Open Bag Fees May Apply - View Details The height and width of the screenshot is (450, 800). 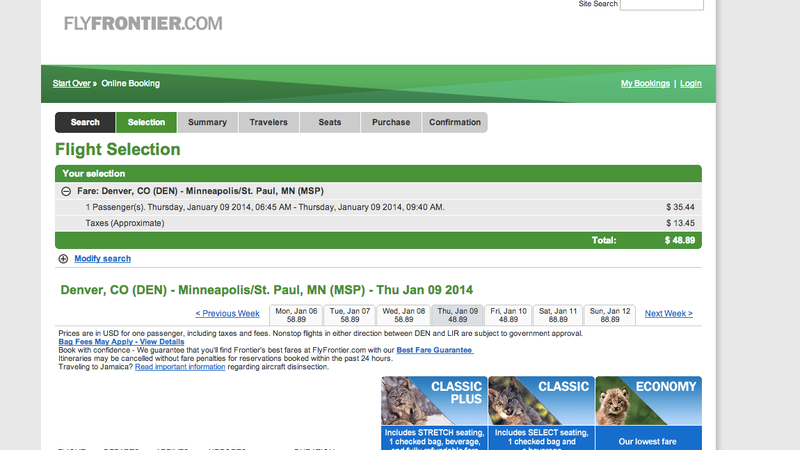point(121,342)
